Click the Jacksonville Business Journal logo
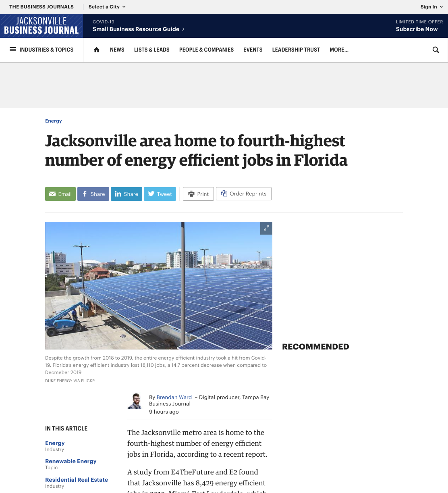 pyautogui.click(x=41, y=26)
